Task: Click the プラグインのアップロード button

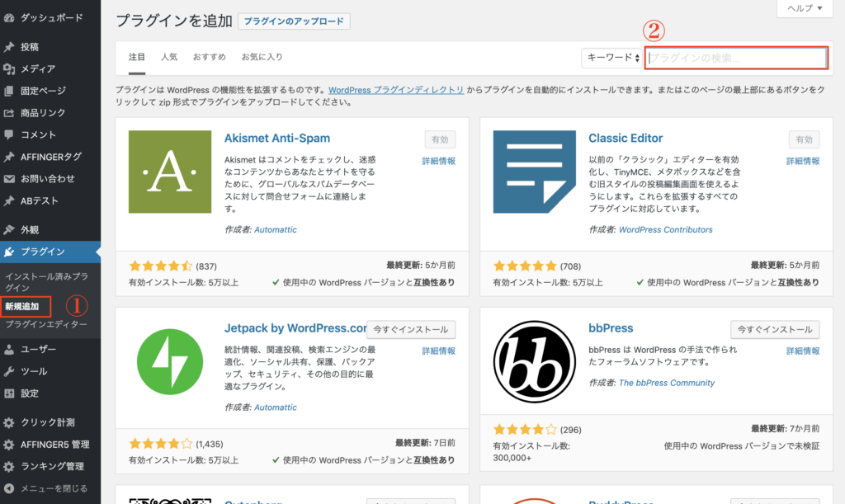Action: (294, 21)
